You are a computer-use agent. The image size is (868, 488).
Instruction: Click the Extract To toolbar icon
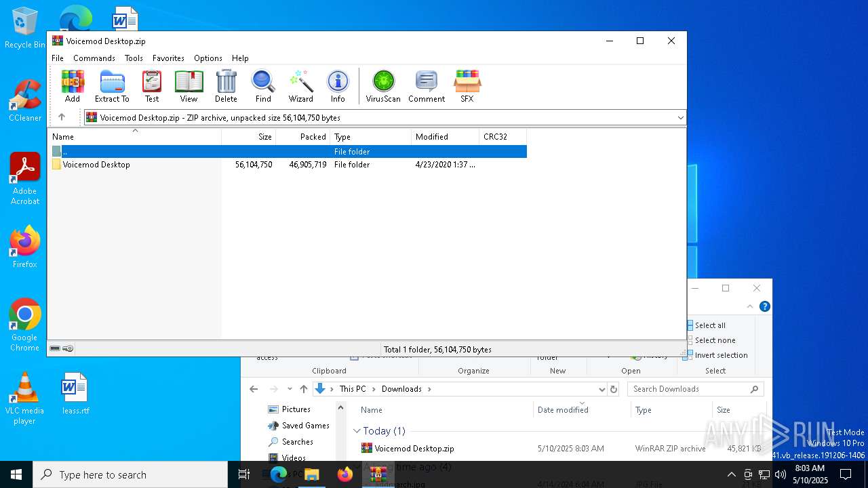[112, 86]
